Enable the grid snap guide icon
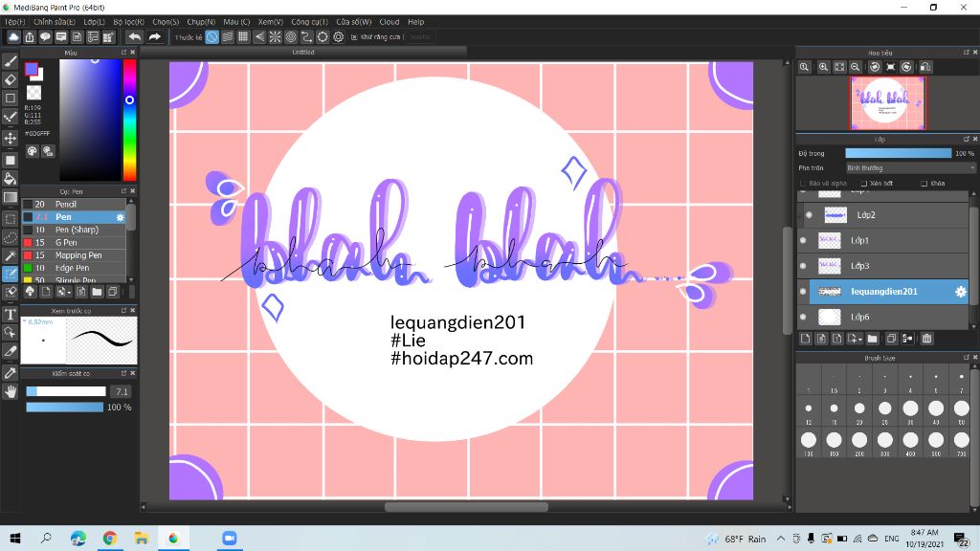This screenshot has height=551, width=980. click(243, 37)
